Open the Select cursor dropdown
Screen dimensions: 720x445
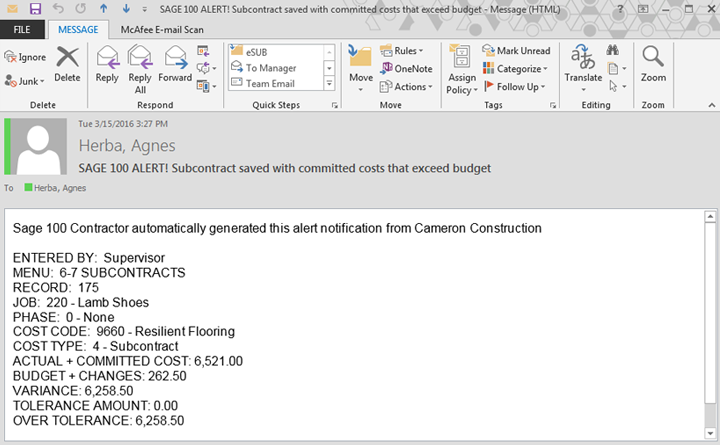(617, 86)
